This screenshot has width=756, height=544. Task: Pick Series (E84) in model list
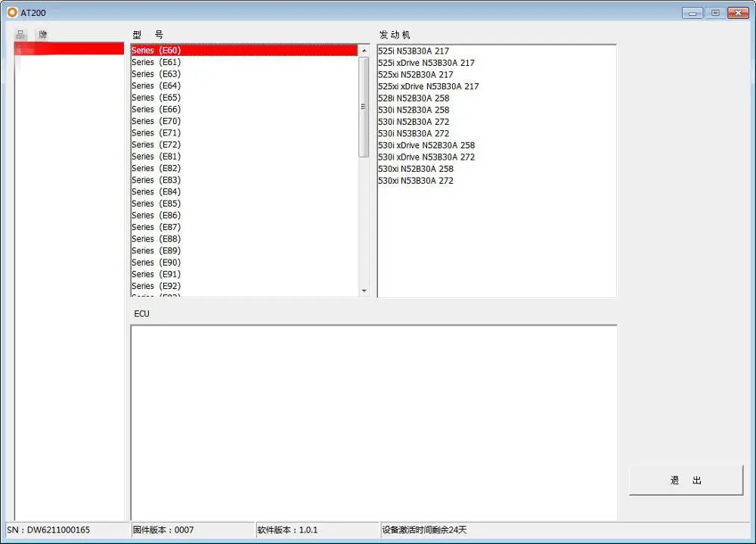pyautogui.click(x=156, y=191)
